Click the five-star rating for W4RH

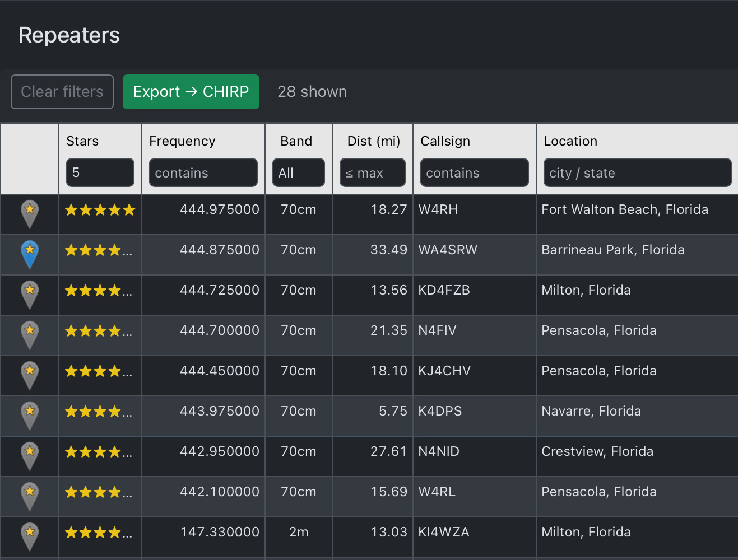(100, 210)
